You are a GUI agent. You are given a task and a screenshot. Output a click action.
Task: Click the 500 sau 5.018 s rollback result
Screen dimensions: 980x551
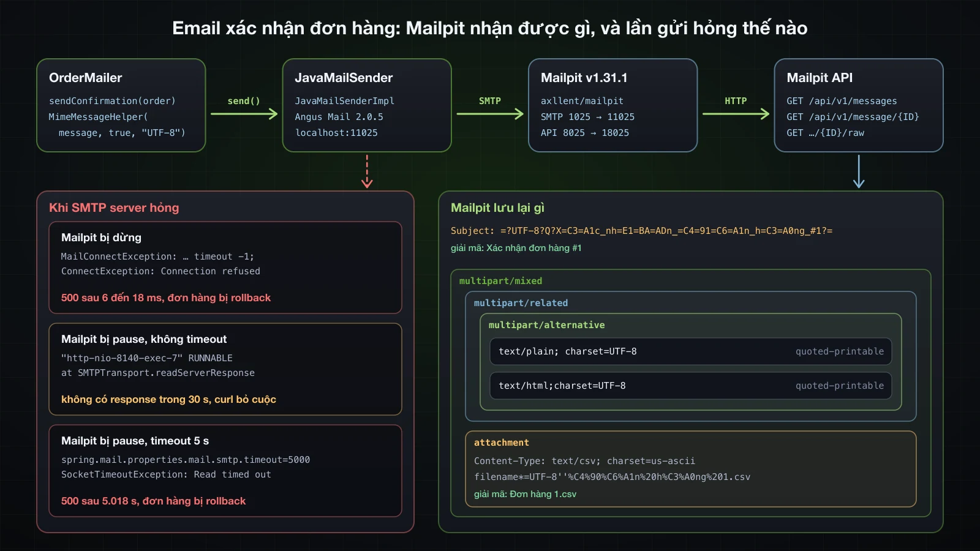point(153,501)
